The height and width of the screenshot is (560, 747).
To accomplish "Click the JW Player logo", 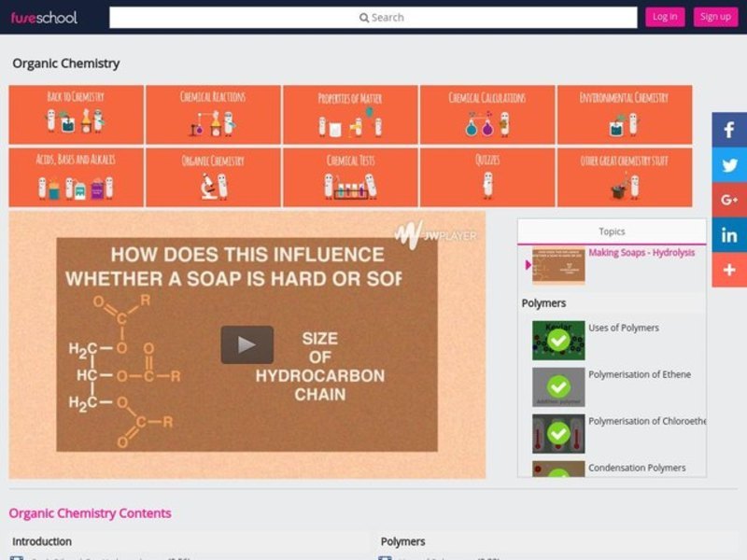I will [436, 234].
